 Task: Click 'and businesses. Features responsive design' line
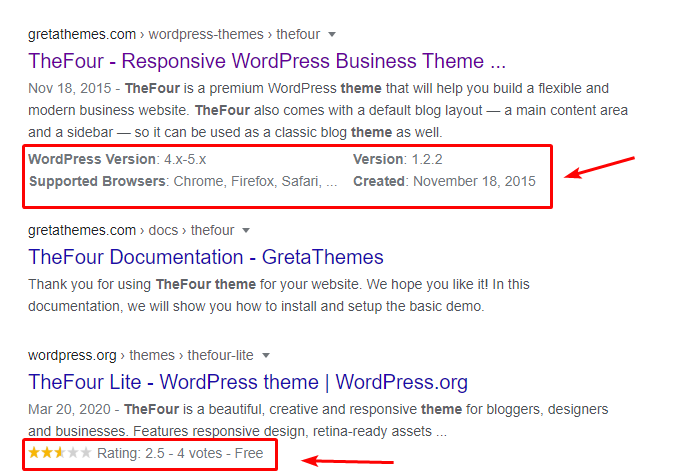(x=237, y=431)
